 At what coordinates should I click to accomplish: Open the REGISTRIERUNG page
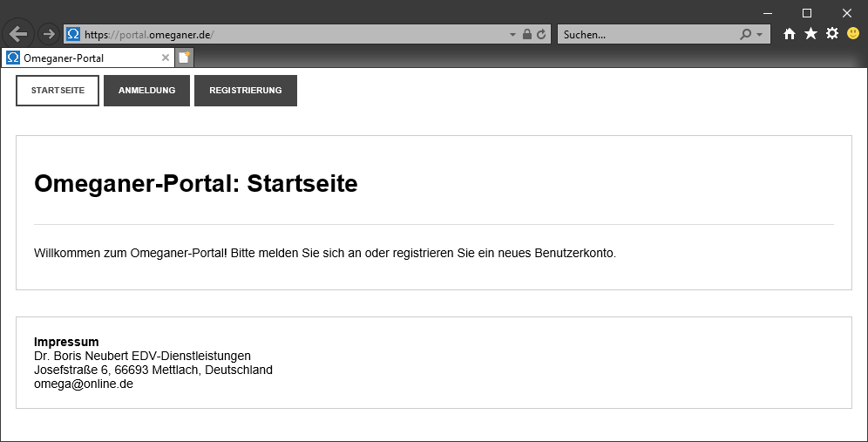coord(246,91)
